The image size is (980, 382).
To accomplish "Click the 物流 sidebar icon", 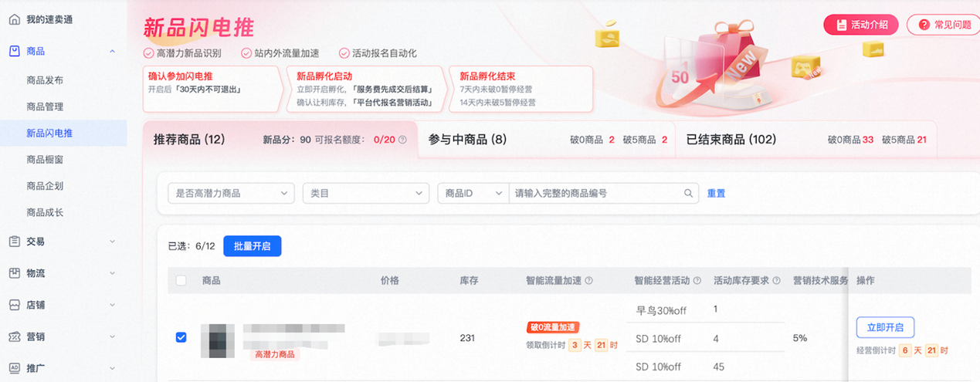I will pyautogui.click(x=14, y=273).
